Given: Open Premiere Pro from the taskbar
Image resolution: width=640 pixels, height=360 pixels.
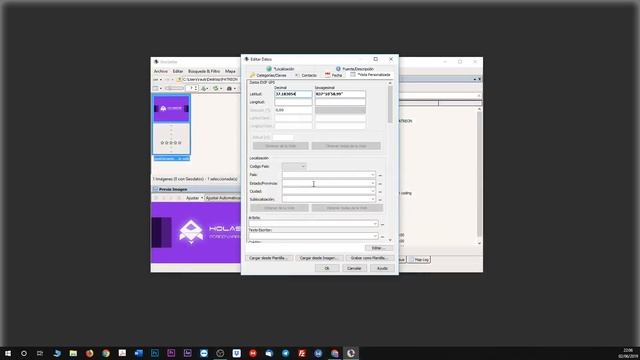Looking at the screenshot, I should coord(171,353).
